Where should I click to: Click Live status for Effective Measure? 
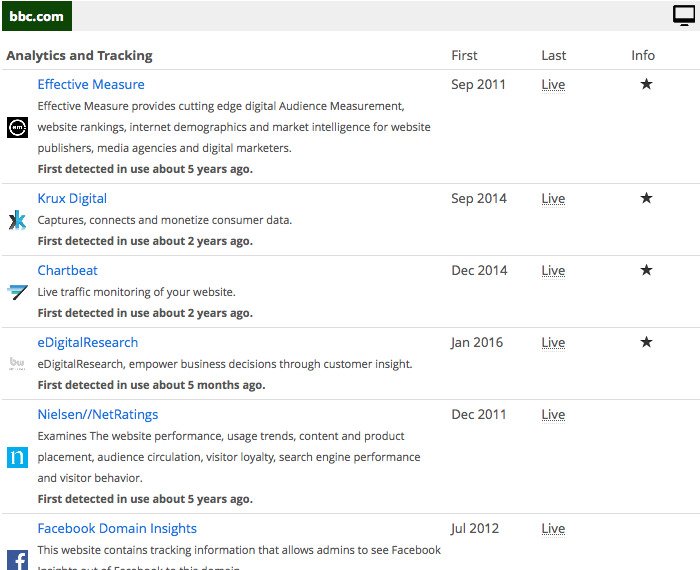tap(553, 84)
